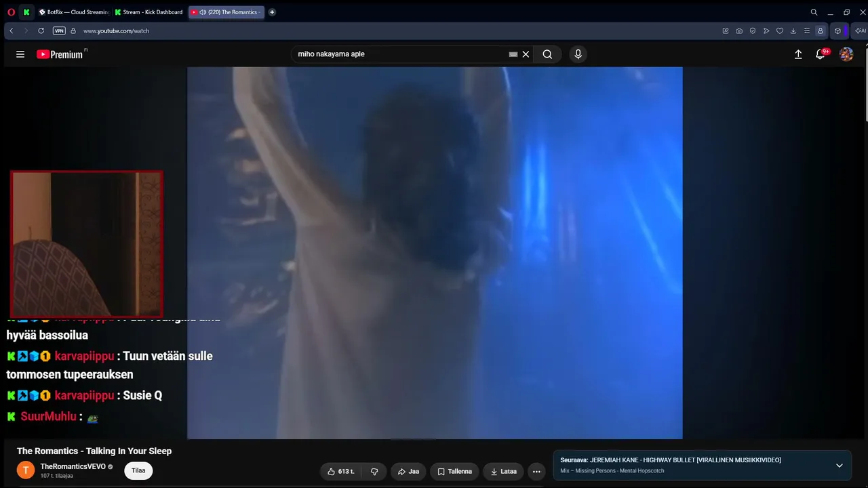Image resolution: width=868 pixels, height=488 pixels.
Task: Click the Mix – Missing Persons playlist subtitle
Action: [x=612, y=471]
